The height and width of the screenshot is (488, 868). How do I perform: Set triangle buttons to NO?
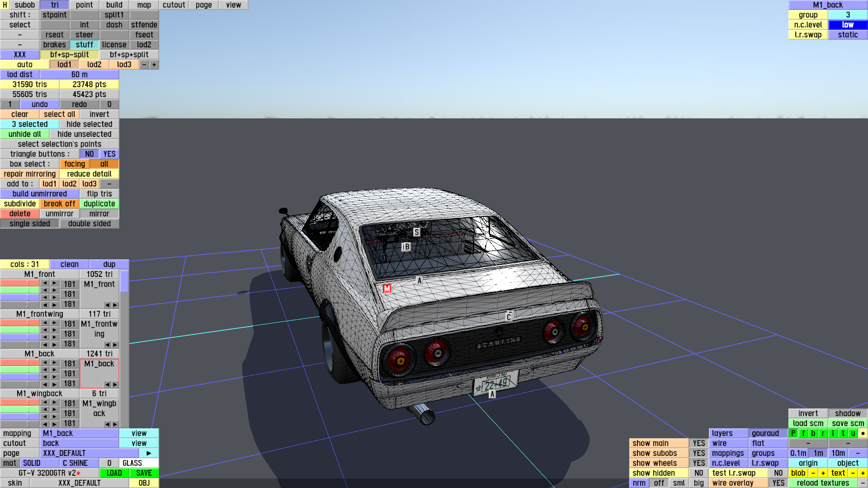tap(90, 154)
